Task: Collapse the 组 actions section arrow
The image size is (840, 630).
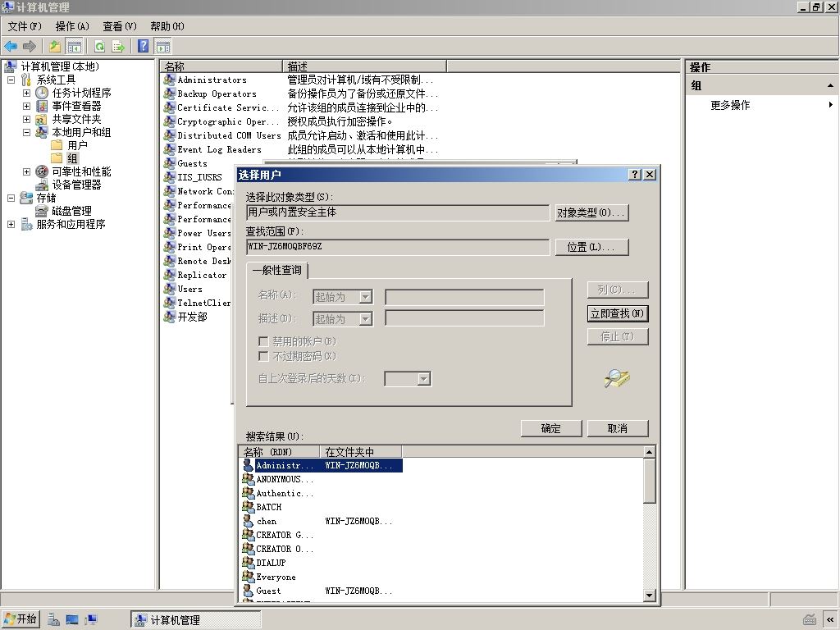Action: tap(830, 85)
